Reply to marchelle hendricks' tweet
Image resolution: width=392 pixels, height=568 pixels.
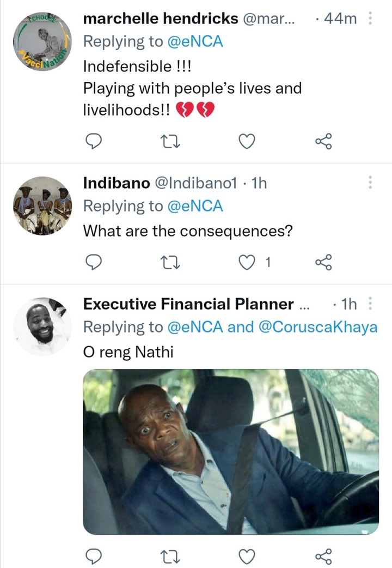[x=94, y=141]
